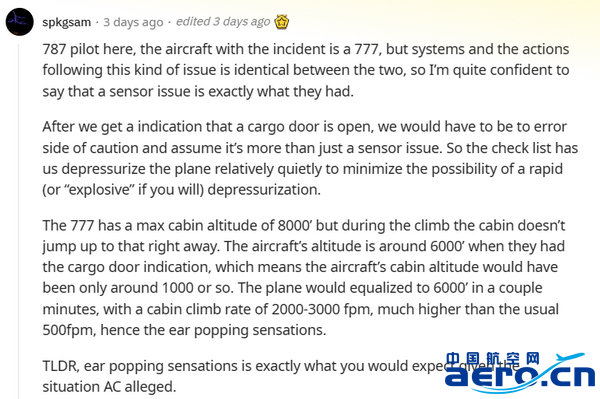Viewport: 600px width, 399px height.
Task: Click spkgsam's round profile avatar
Action: pos(20,22)
